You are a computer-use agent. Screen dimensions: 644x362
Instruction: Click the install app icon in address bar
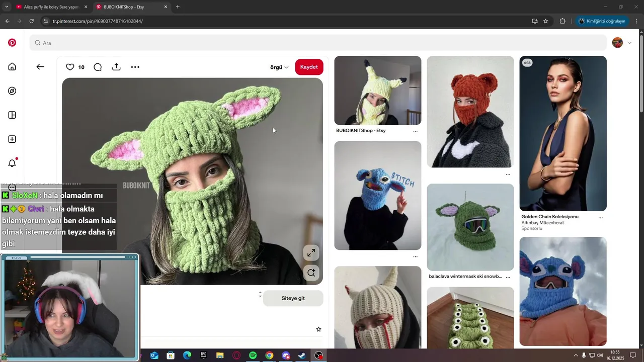534,21
